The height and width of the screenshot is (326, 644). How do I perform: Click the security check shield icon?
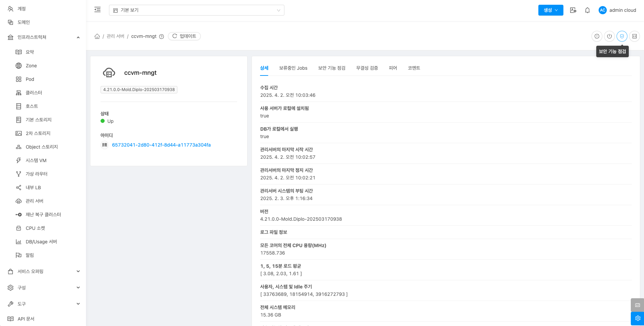click(x=622, y=36)
